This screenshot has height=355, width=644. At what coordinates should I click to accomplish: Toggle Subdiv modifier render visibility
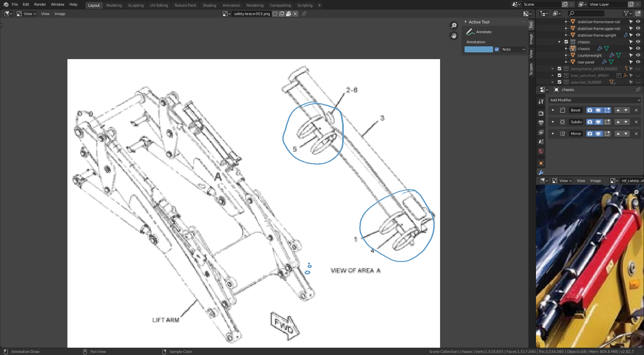(590, 122)
